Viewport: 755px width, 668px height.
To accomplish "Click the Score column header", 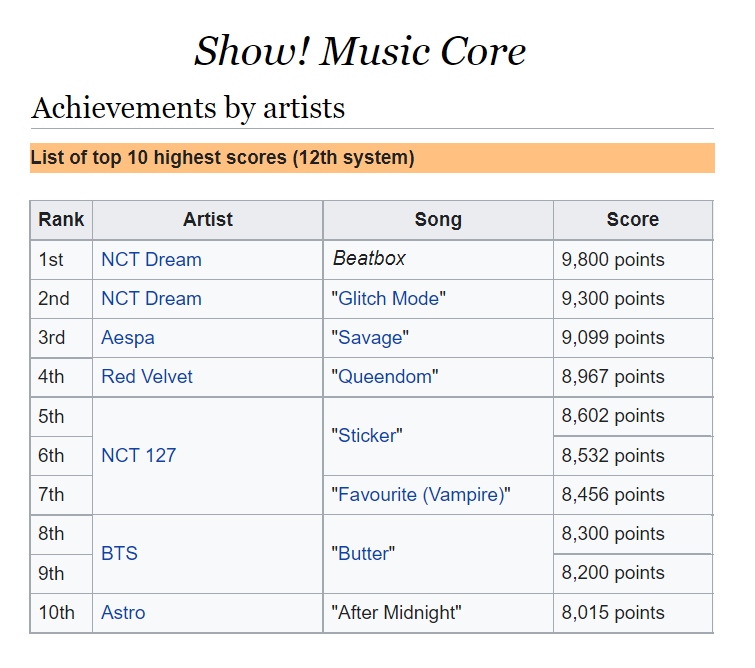I will (x=633, y=220).
